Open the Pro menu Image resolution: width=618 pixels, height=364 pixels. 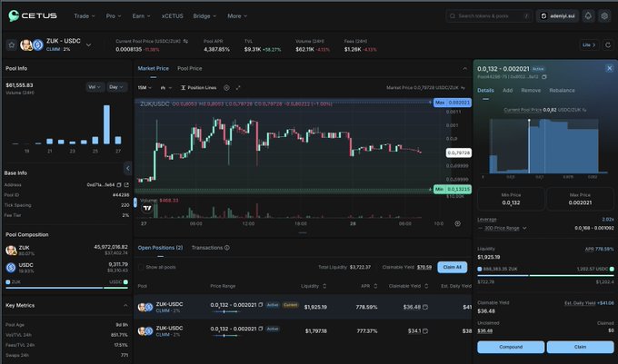[x=114, y=16]
